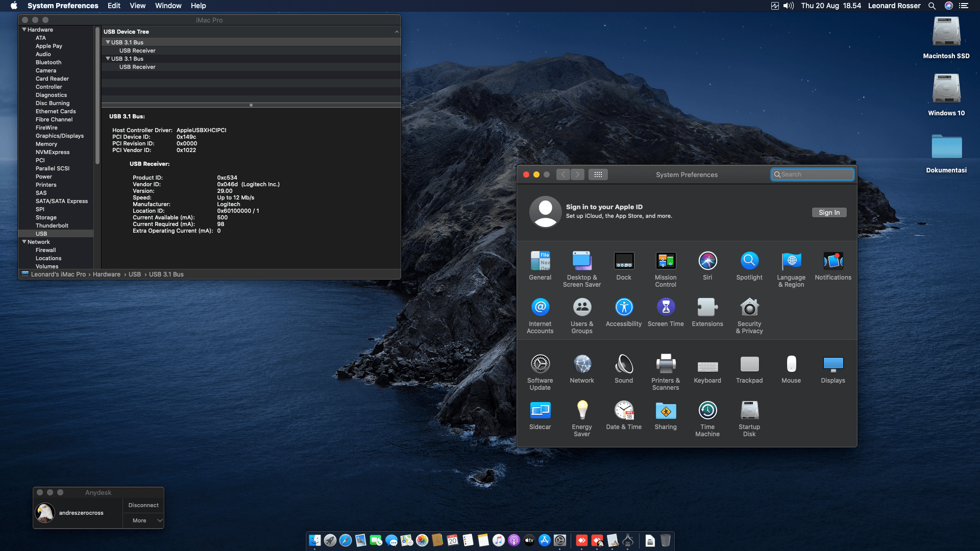Open Software Update preferences
The height and width of the screenshot is (551, 980).
pyautogui.click(x=540, y=364)
